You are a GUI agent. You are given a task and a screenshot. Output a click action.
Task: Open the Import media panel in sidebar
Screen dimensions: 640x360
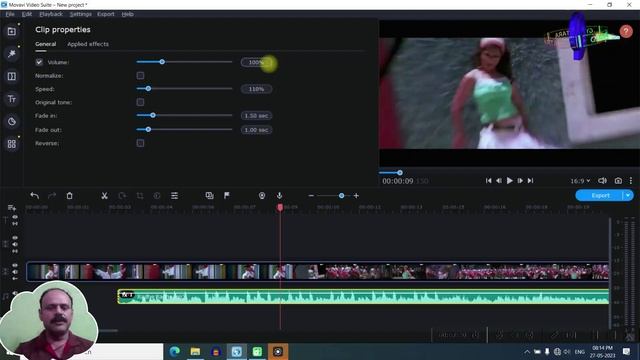(11, 31)
